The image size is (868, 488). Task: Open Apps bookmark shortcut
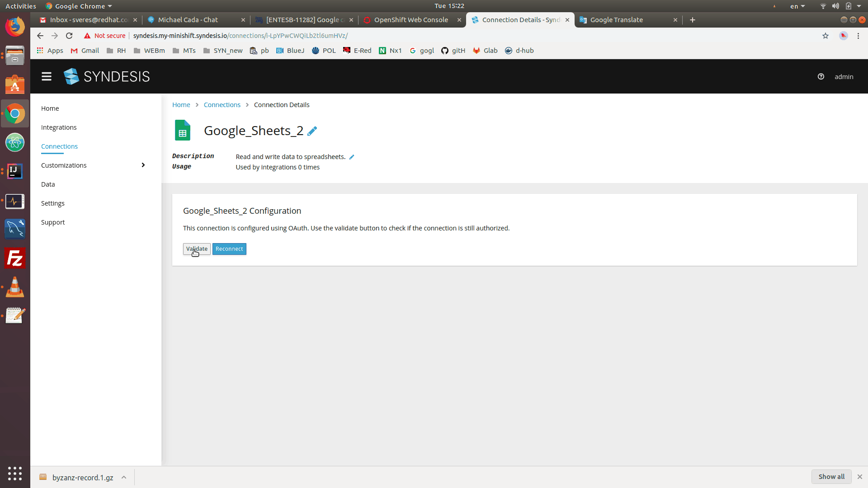pos(50,51)
